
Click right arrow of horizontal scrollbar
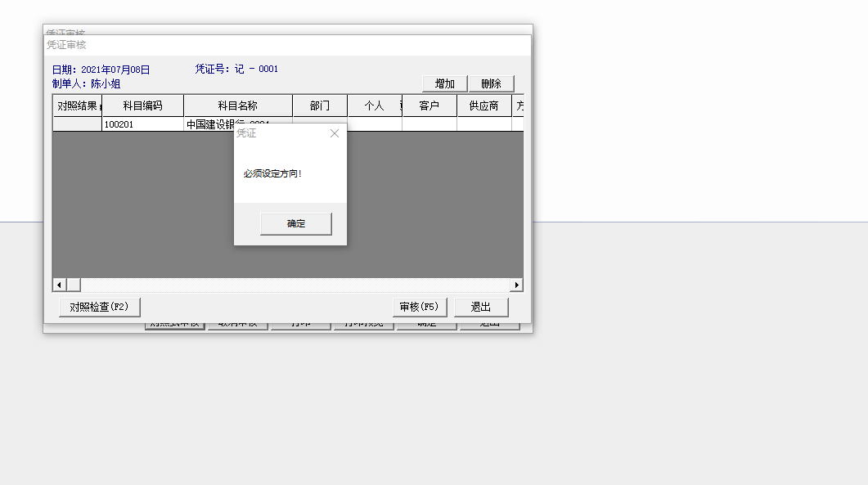click(x=516, y=285)
